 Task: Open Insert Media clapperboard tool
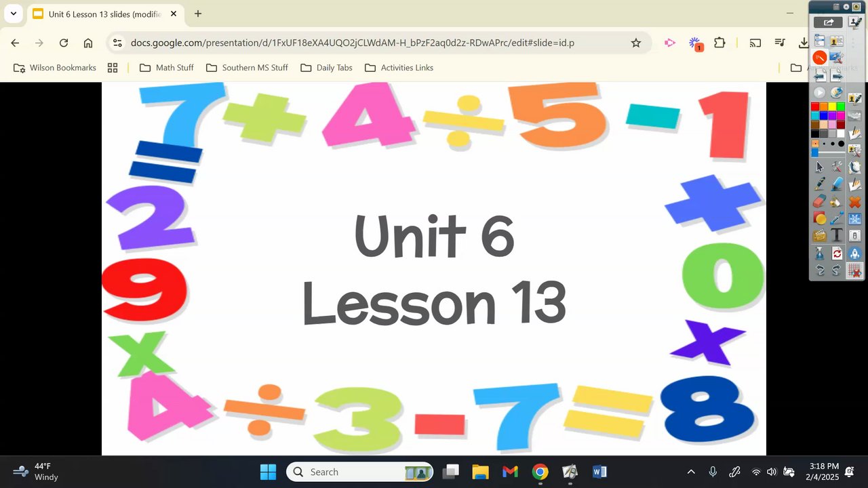click(x=820, y=235)
